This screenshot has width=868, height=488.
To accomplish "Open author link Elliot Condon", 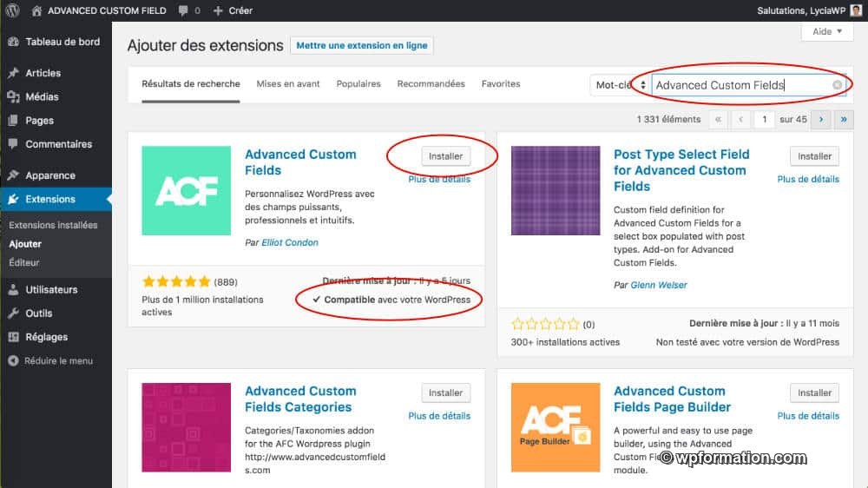I will pos(290,242).
